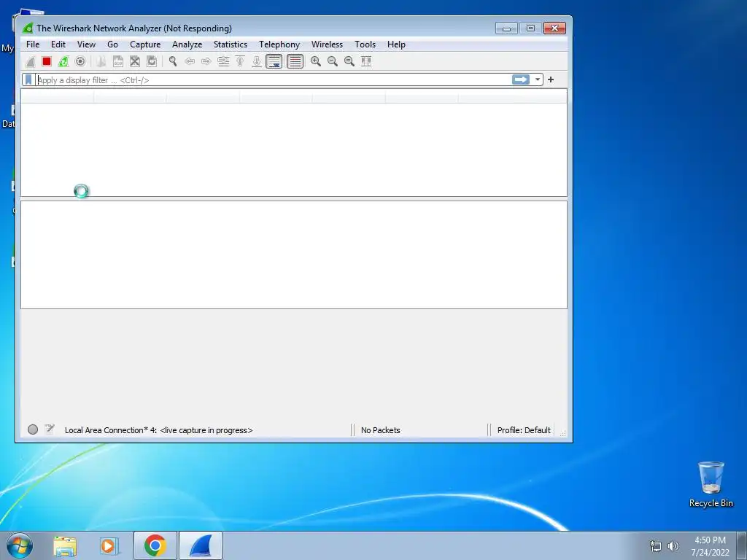Screen dimensions: 747x560
Task: Click the Reload capture file icon
Action: (152, 61)
